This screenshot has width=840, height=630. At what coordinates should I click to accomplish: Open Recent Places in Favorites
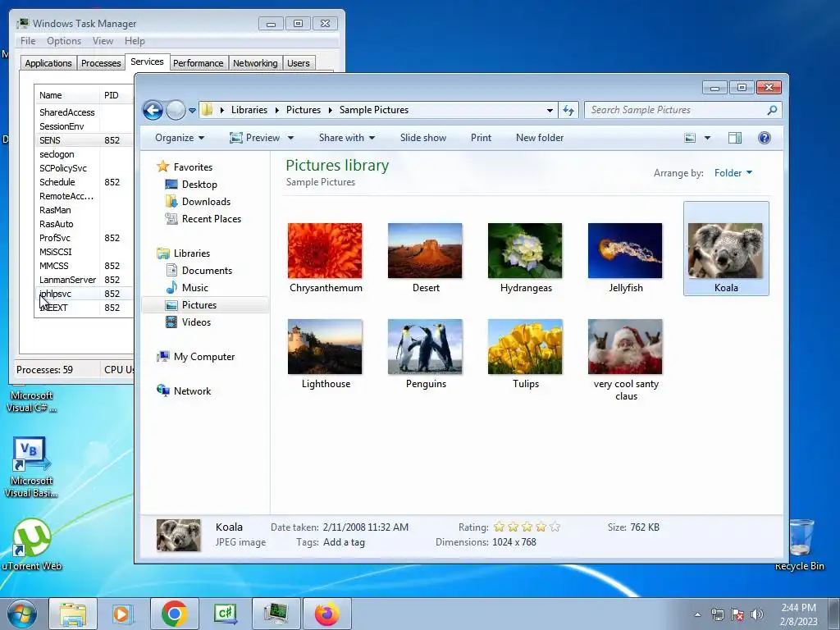coord(203,218)
